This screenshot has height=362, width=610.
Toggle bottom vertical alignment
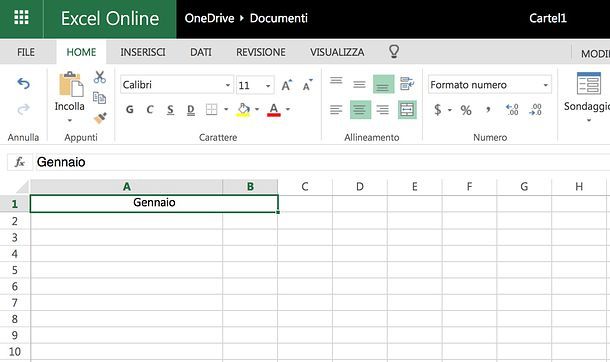[383, 84]
